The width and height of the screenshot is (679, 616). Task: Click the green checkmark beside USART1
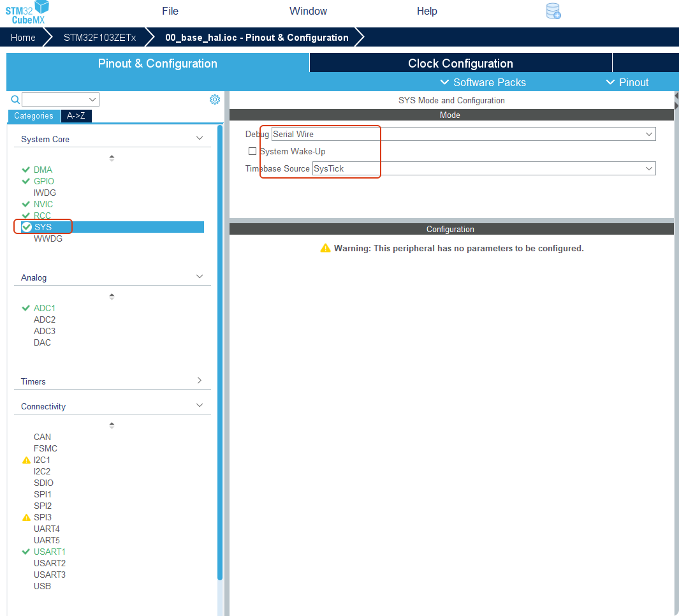pyautogui.click(x=26, y=552)
